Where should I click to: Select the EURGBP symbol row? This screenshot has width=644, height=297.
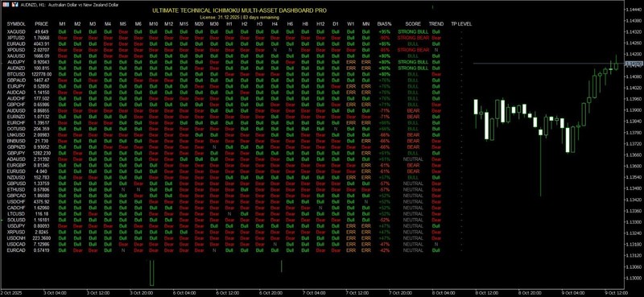(x=16, y=165)
